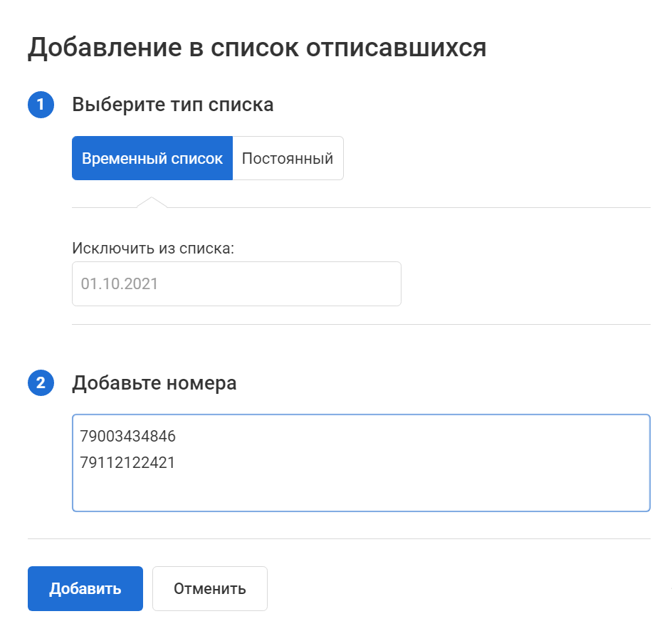672x641 pixels.
Task: Click the "Исключить из списка:" label
Action: (153, 249)
